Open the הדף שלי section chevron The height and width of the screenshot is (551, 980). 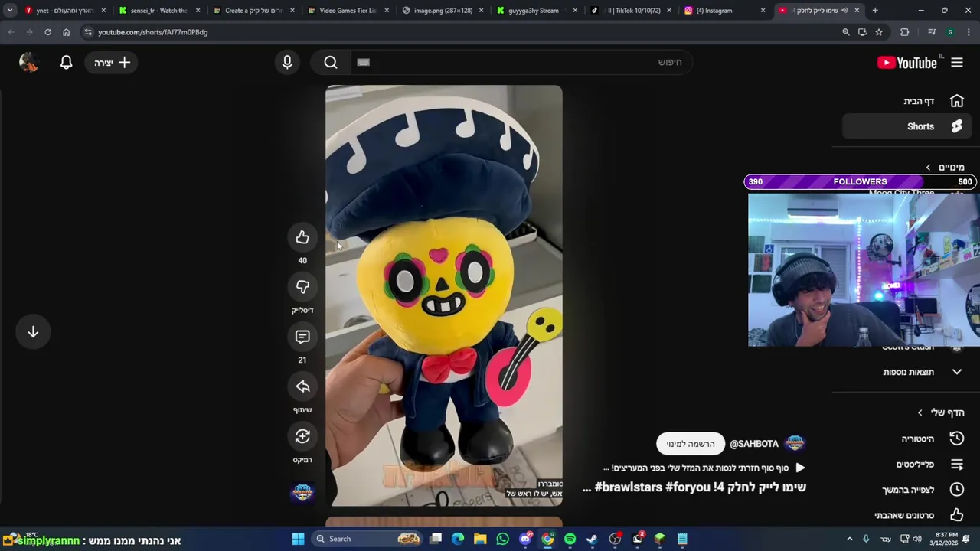[x=920, y=412]
